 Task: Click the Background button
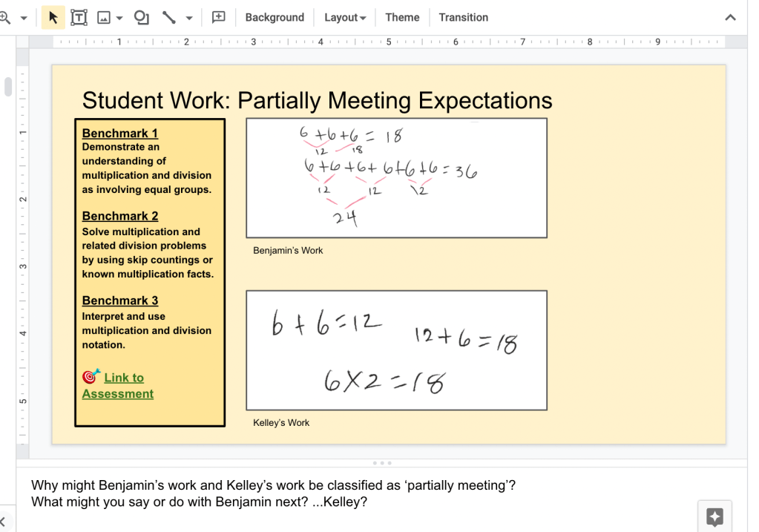click(x=275, y=17)
